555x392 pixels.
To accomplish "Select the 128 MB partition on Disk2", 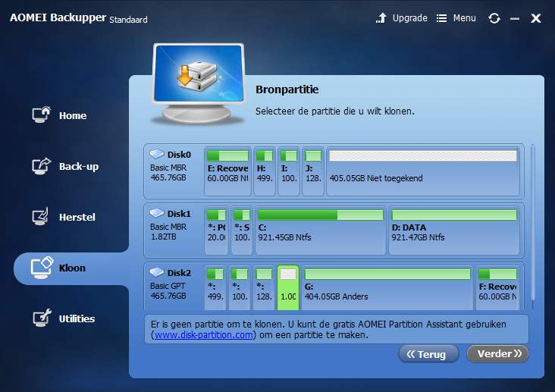I will click(x=264, y=287).
